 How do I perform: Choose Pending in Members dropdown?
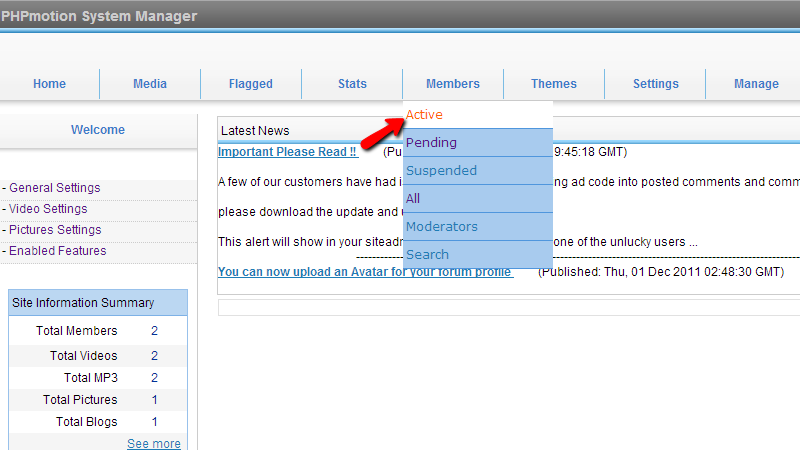tap(478, 143)
